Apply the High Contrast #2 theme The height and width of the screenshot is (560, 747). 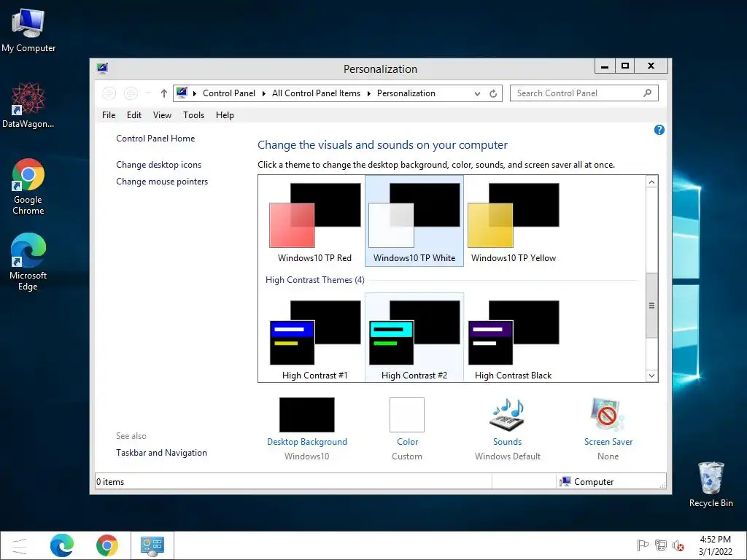coord(414,339)
